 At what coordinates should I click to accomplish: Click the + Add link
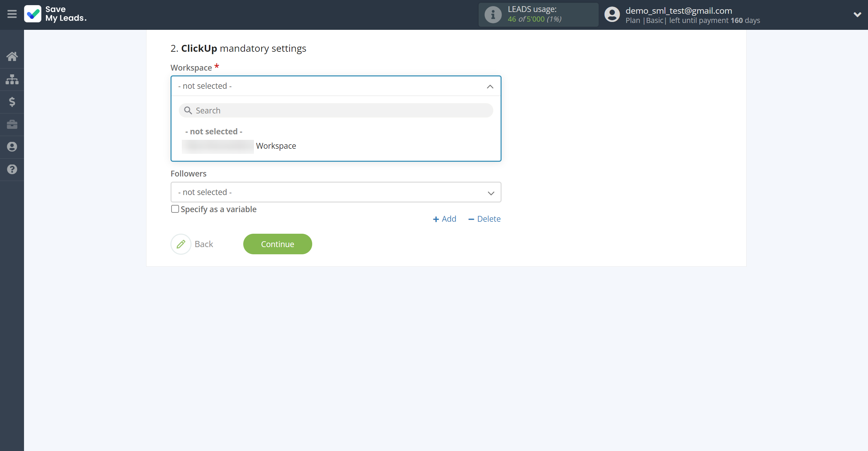(445, 219)
